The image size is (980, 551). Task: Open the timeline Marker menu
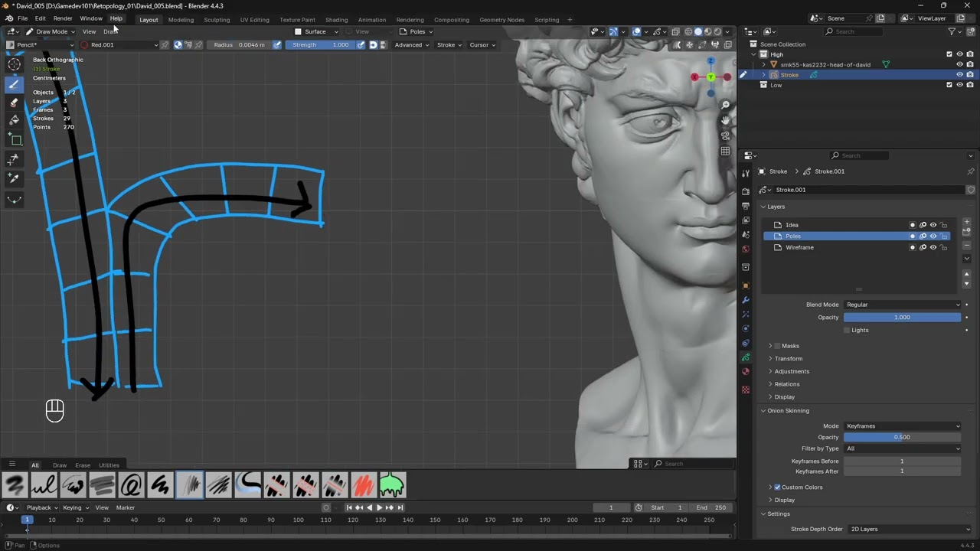click(125, 507)
